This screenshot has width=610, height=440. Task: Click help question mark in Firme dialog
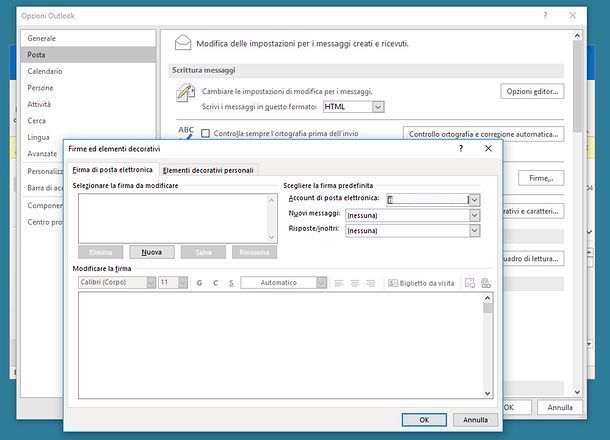[461, 148]
